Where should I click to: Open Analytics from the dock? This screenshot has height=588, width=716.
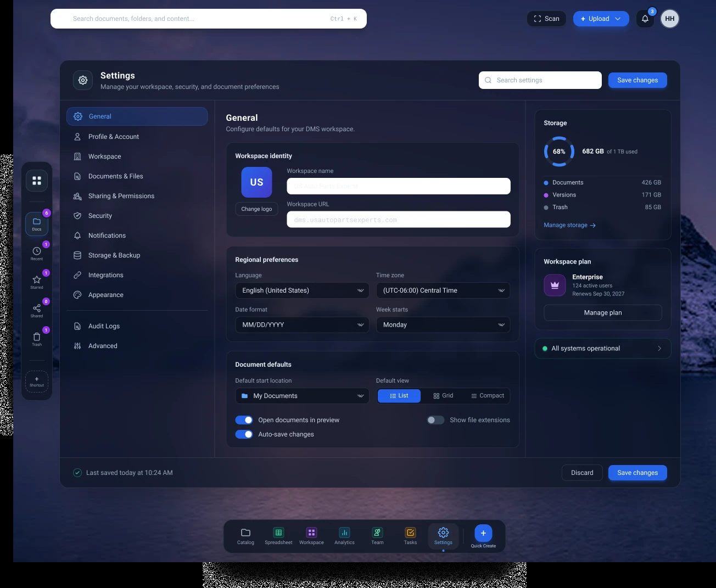pyautogui.click(x=344, y=536)
